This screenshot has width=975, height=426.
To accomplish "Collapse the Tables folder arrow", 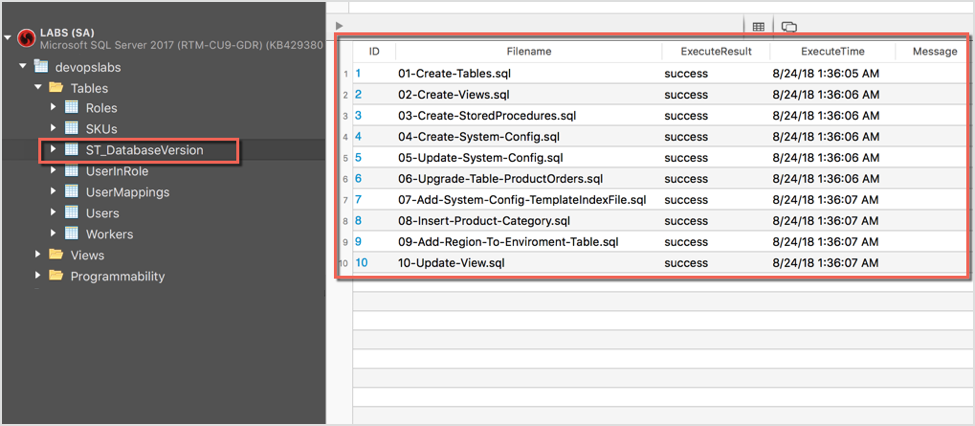I will click(39, 88).
